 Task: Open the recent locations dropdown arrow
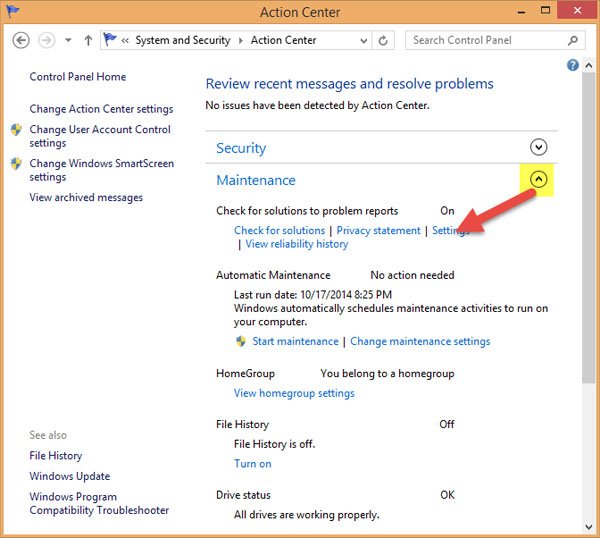[x=68, y=40]
